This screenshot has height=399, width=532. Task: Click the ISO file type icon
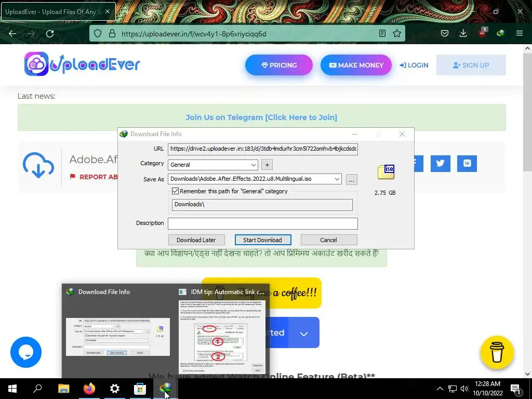(386, 172)
